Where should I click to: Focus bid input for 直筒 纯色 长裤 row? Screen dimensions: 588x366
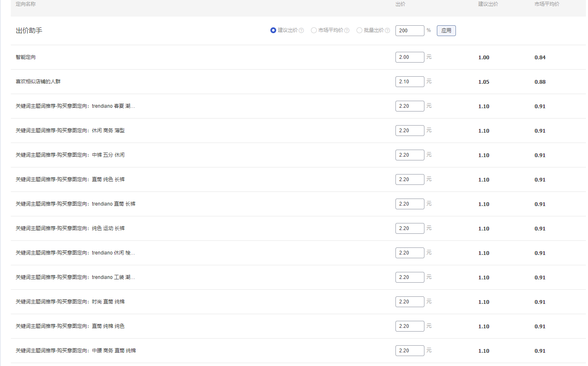click(410, 179)
